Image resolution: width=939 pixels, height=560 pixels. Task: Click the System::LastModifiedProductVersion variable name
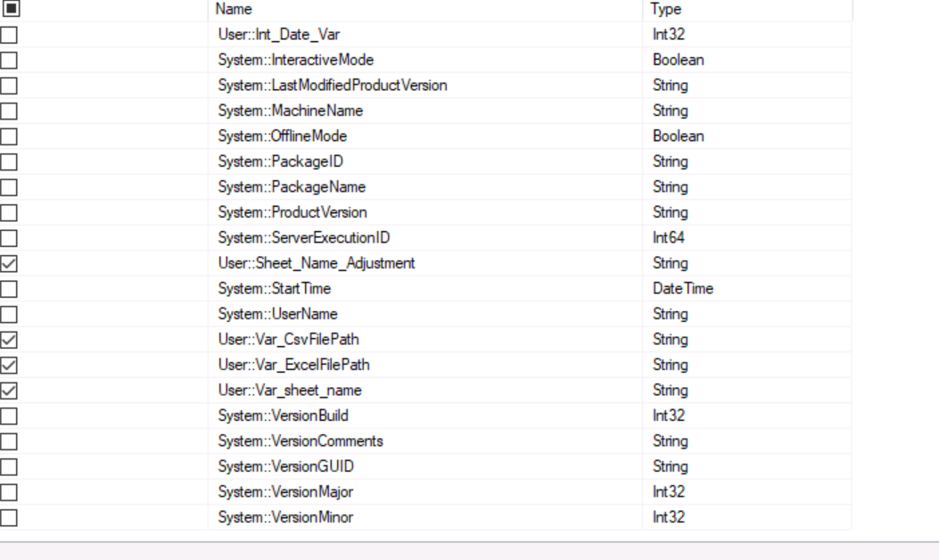[x=332, y=86]
